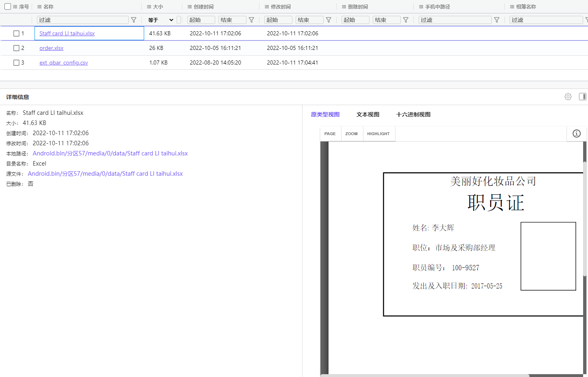Open the settings gear in the 详细信息 panel
The image size is (588, 377).
pyautogui.click(x=568, y=97)
